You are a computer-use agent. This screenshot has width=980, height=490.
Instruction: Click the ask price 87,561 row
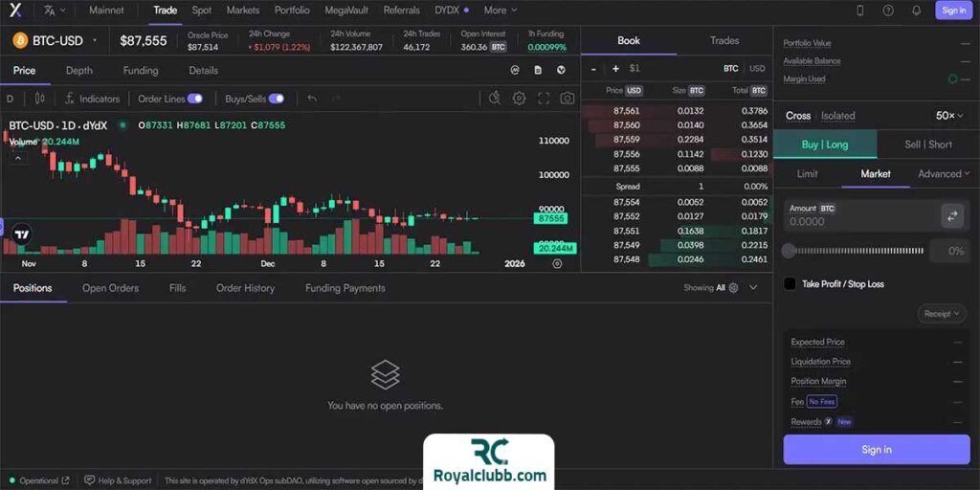(x=677, y=111)
